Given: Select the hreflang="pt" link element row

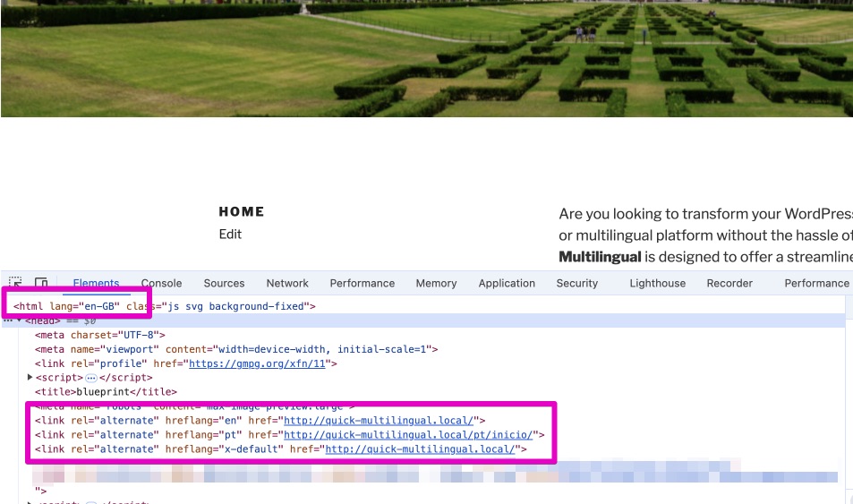Looking at the screenshot, I should 290,435.
